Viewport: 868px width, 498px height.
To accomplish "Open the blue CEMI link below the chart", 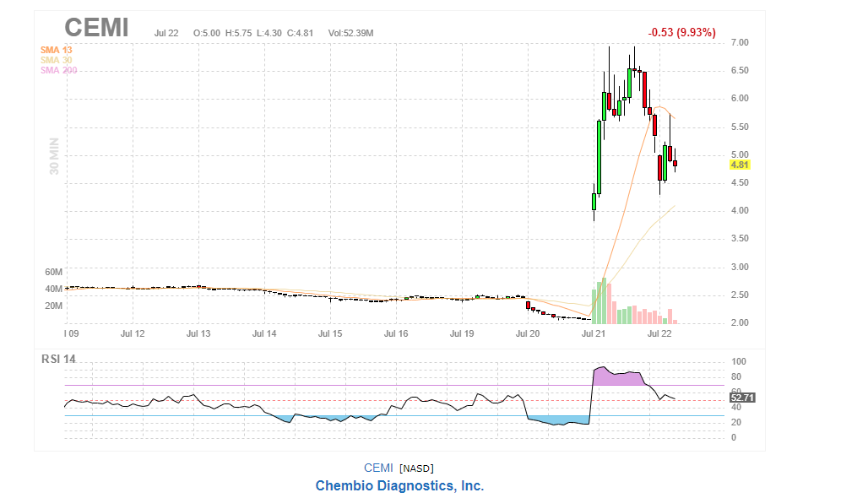I will pyautogui.click(x=378, y=468).
